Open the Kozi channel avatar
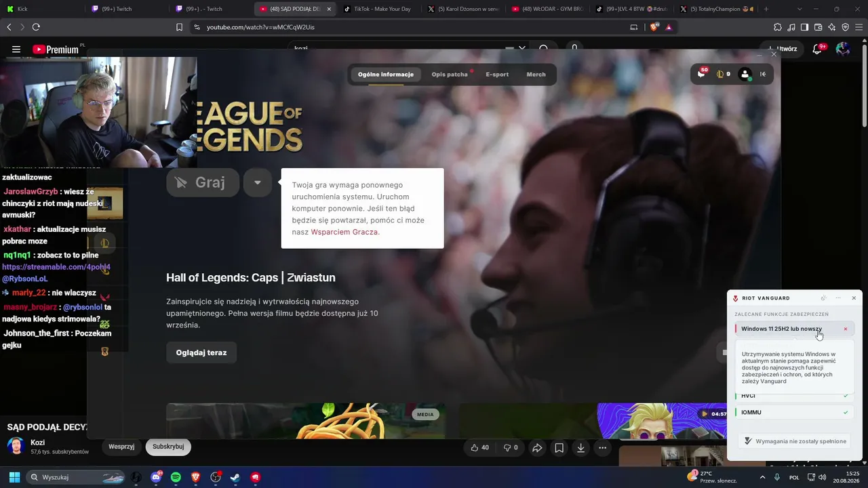Viewport: 868px width, 488px height. click(16, 447)
